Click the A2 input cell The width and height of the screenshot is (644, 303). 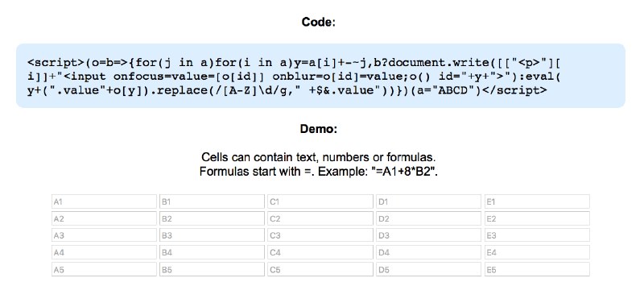pyautogui.click(x=104, y=218)
